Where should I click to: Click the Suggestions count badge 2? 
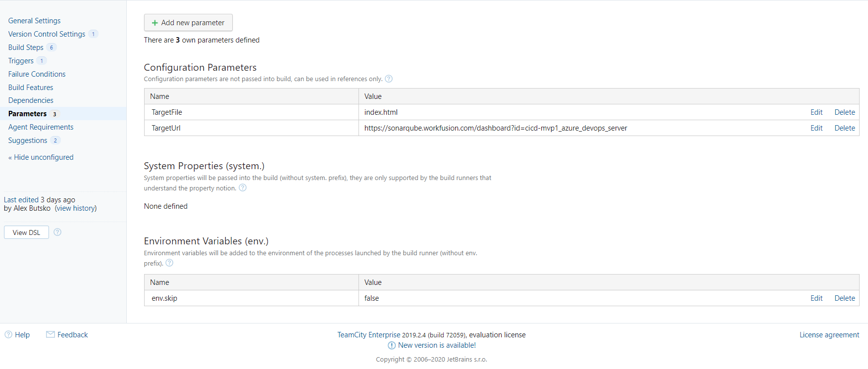55,140
